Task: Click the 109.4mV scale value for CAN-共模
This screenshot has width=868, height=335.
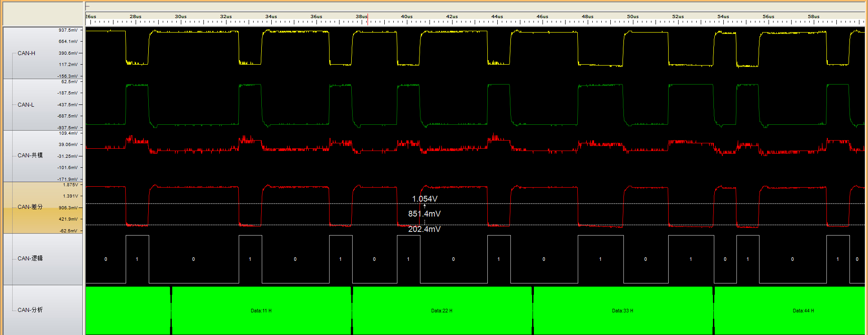Action: pyautogui.click(x=68, y=133)
